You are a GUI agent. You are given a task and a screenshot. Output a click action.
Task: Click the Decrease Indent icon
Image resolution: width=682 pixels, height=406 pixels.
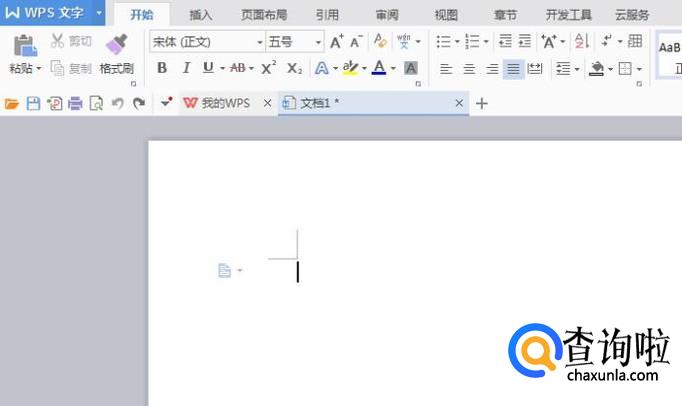coord(505,41)
